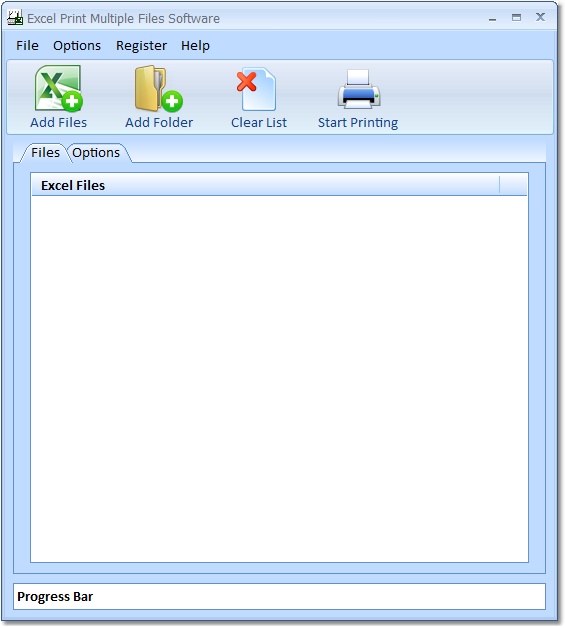565x628 pixels.
Task: Switch to the Options tab below the toolbar
Action: coord(96,153)
